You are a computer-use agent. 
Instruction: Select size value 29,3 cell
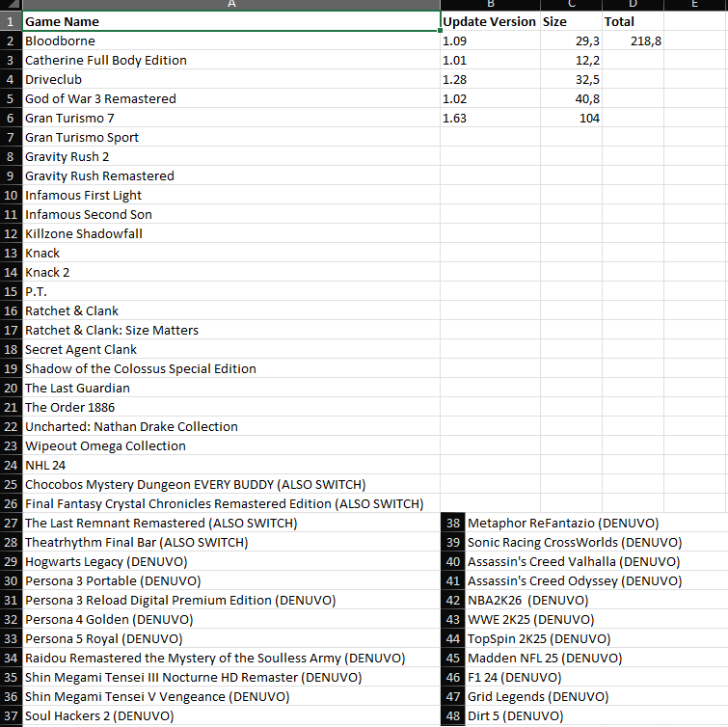pyautogui.click(x=571, y=40)
